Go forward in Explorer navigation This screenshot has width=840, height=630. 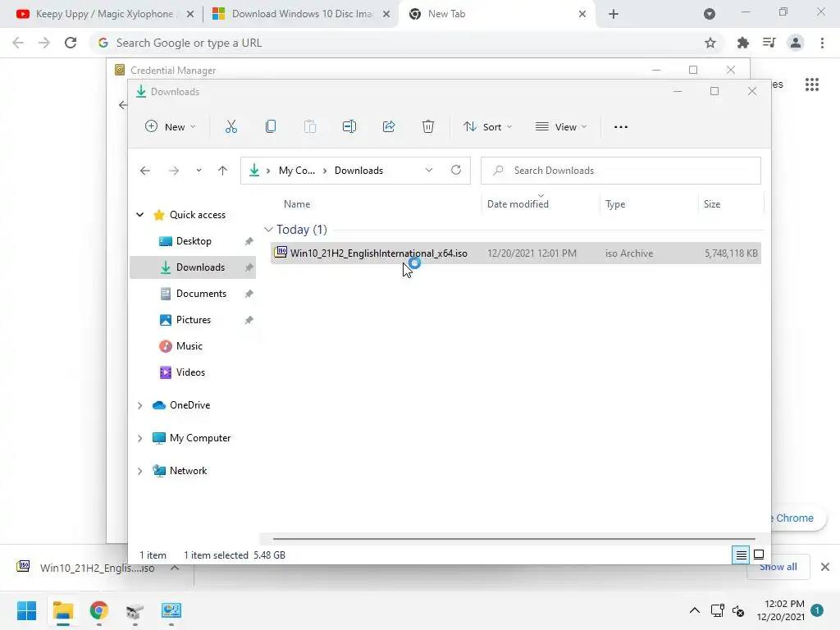174,171
